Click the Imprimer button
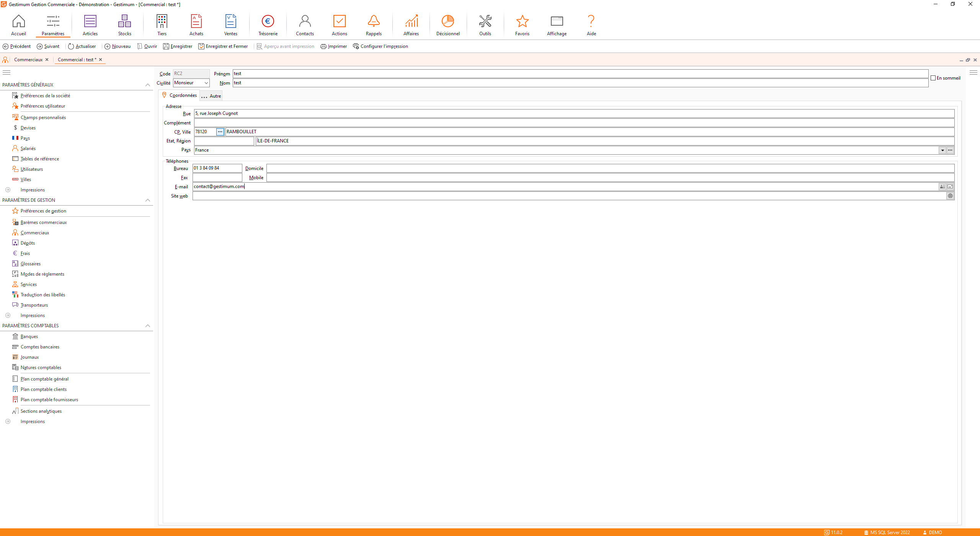This screenshot has height=536, width=980. pyautogui.click(x=334, y=46)
